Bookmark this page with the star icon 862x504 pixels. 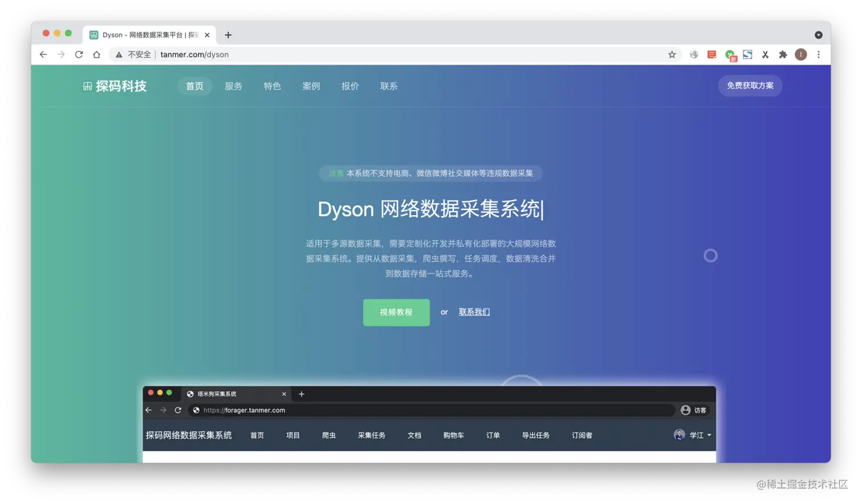point(672,55)
